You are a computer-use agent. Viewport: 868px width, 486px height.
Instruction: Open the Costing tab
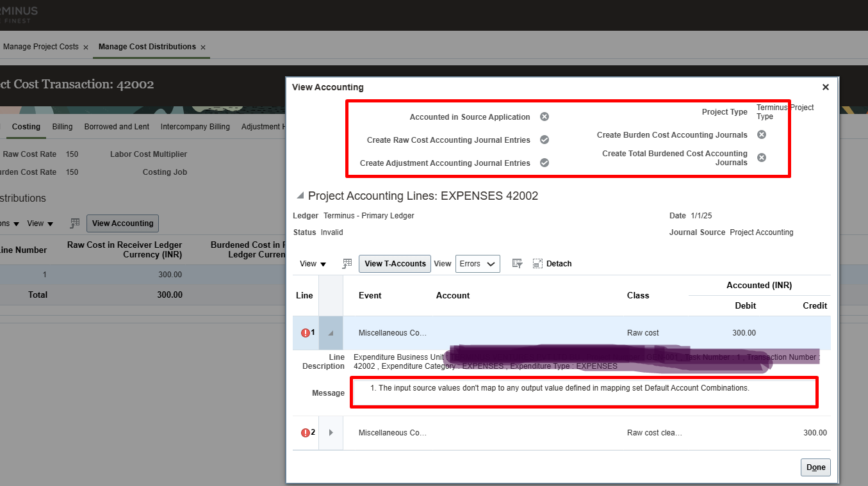(x=26, y=127)
